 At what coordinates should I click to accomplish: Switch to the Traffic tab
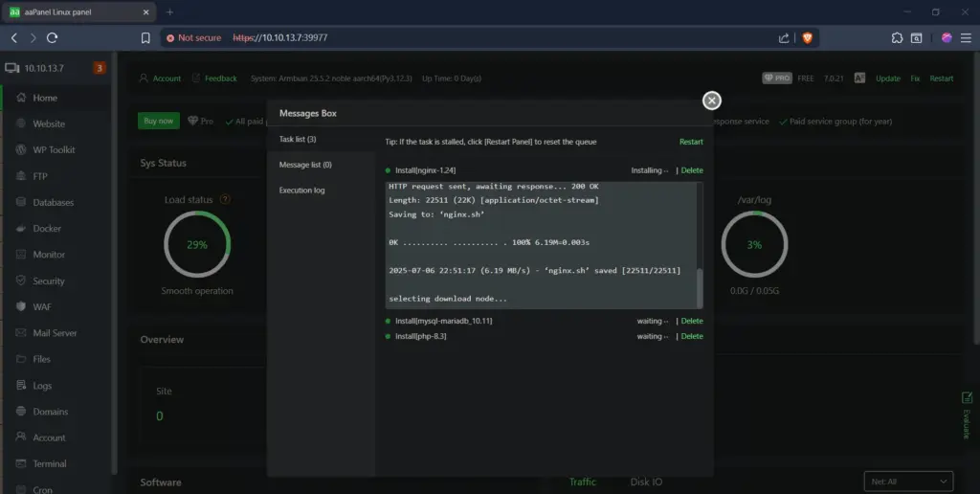coord(583,482)
